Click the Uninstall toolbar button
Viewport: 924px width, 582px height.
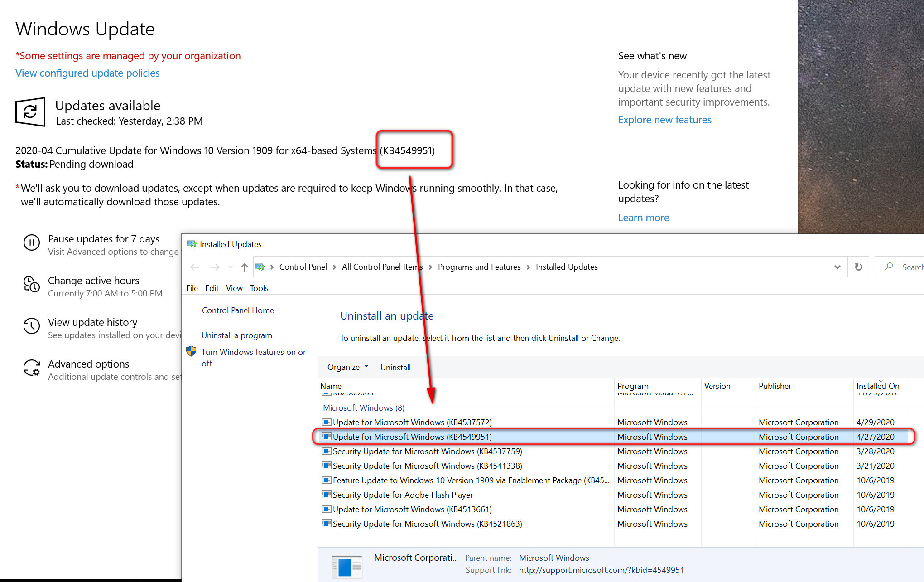point(395,368)
